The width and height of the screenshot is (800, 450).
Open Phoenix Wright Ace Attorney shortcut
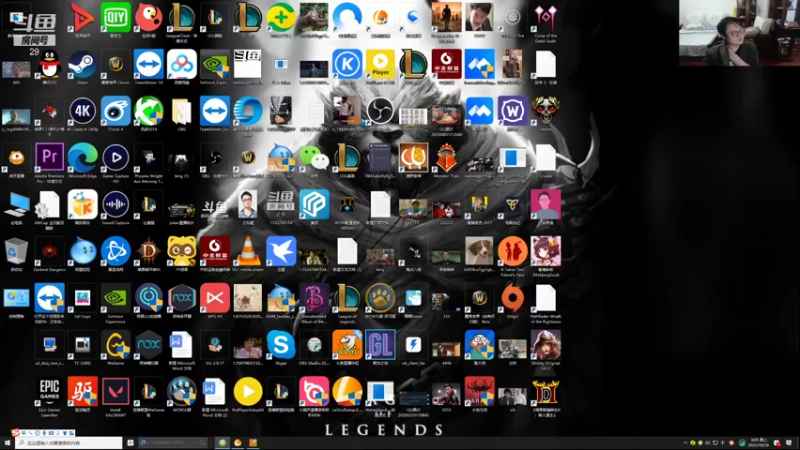point(148,159)
